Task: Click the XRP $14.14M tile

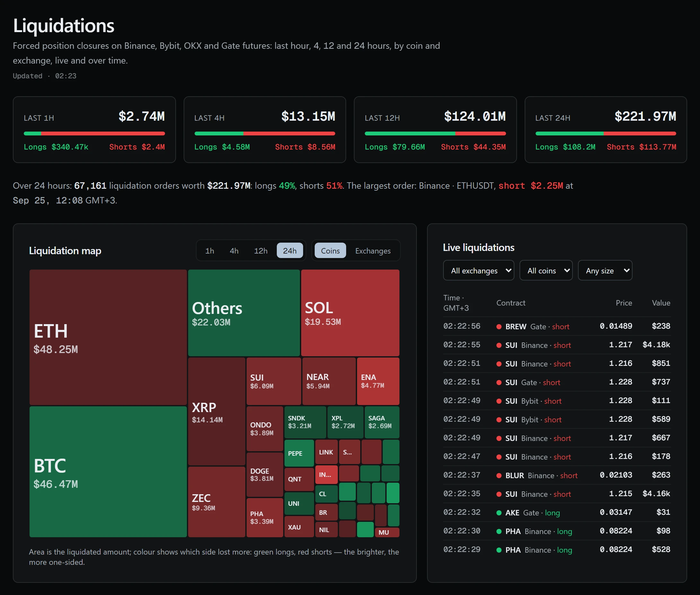Action: pos(216,411)
